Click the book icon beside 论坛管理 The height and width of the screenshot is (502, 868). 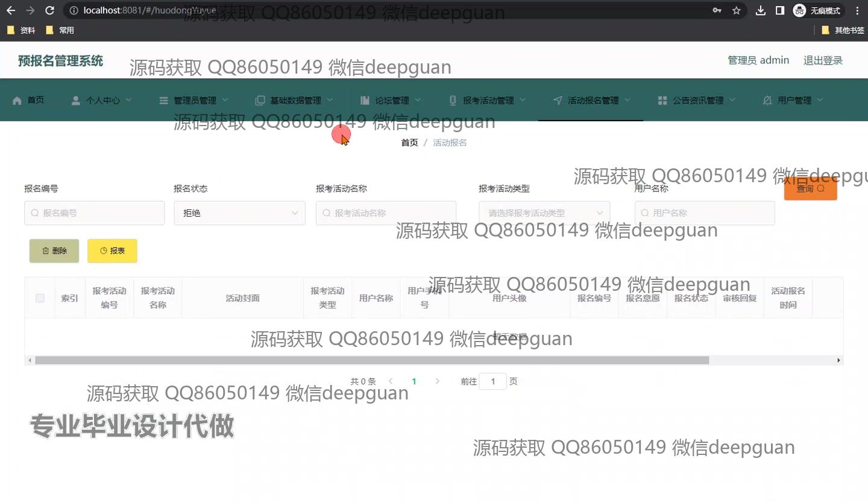(x=365, y=101)
